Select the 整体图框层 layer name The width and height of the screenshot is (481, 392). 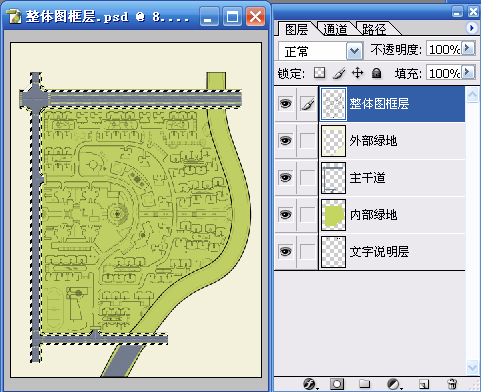379,104
